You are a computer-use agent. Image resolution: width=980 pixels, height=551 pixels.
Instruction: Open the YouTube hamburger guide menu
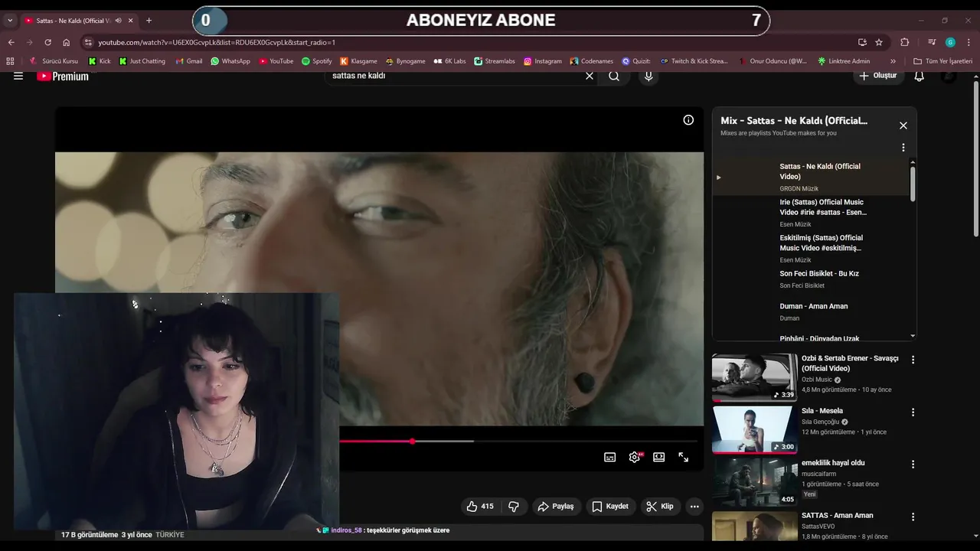click(18, 76)
